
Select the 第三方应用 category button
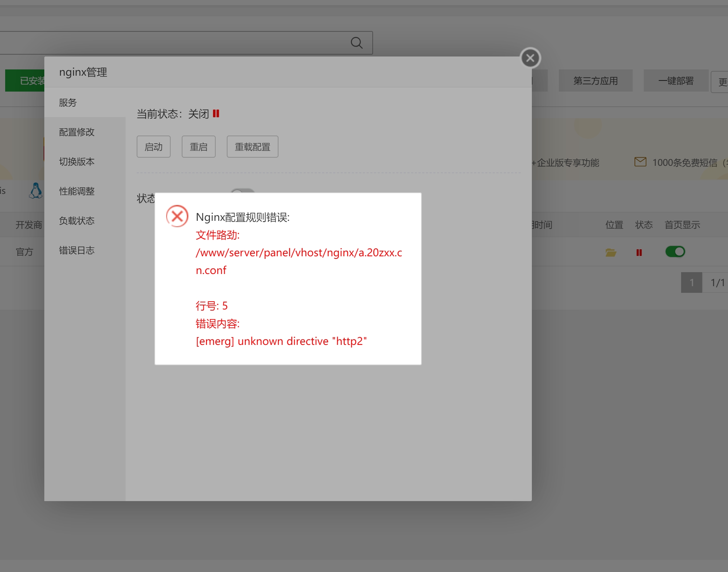click(x=595, y=81)
